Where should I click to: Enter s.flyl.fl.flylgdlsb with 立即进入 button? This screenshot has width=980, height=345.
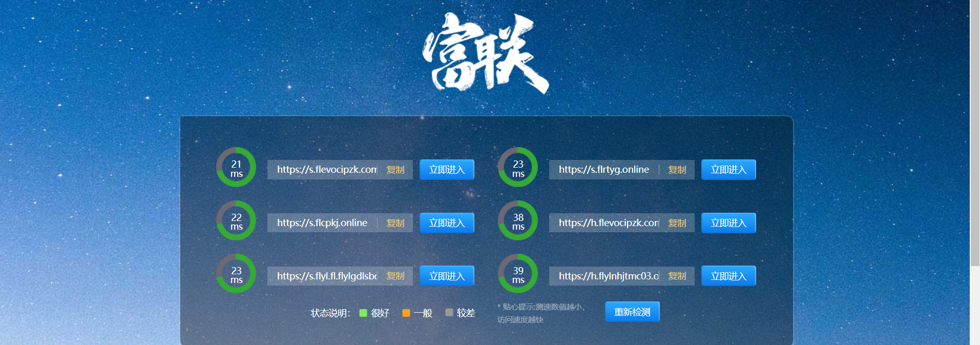pyautogui.click(x=447, y=276)
